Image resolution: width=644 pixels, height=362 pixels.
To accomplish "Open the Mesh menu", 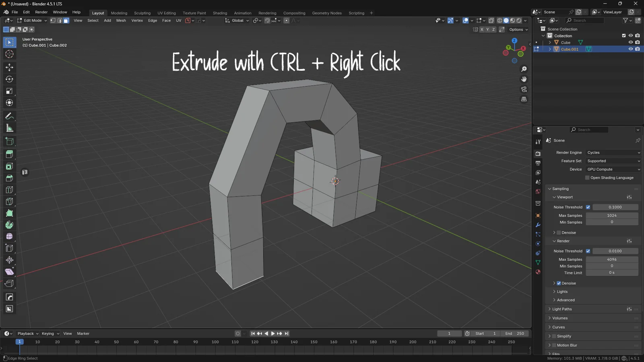I will (121, 21).
